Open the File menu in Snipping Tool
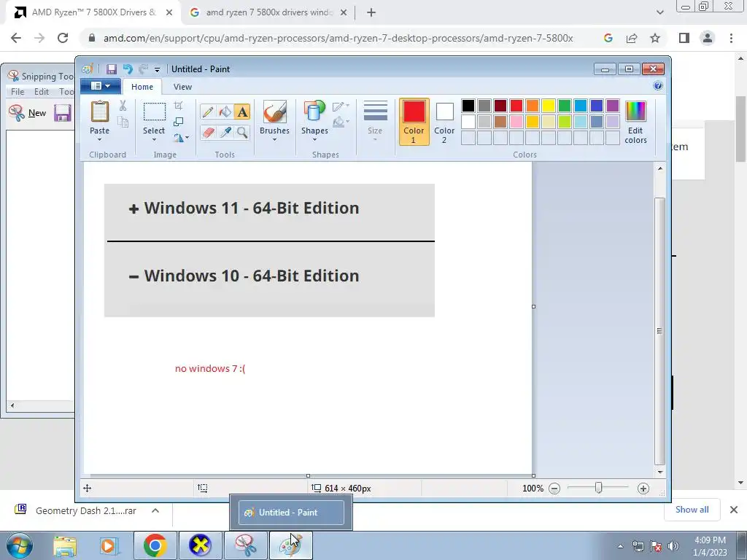The width and height of the screenshot is (747, 560). [18, 91]
